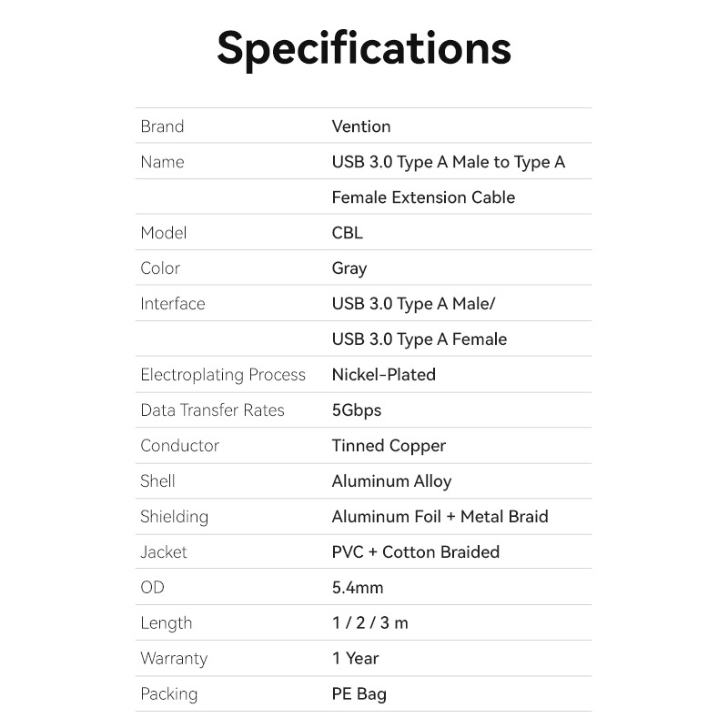This screenshot has width=728, height=728.
Task: Click the Tinned Copper conductor value
Action: (x=389, y=446)
